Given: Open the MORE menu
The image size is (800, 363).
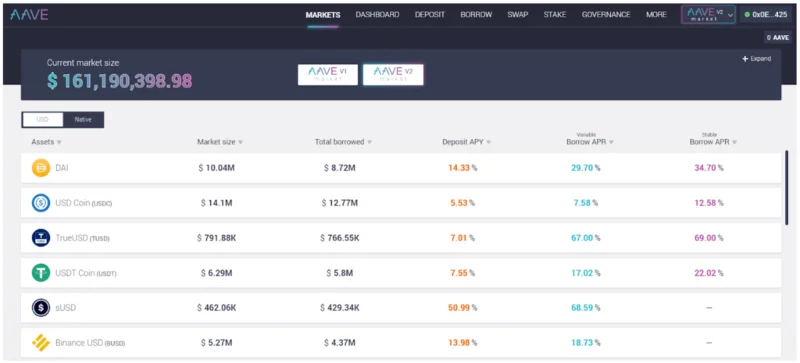Looking at the screenshot, I should point(656,15).
